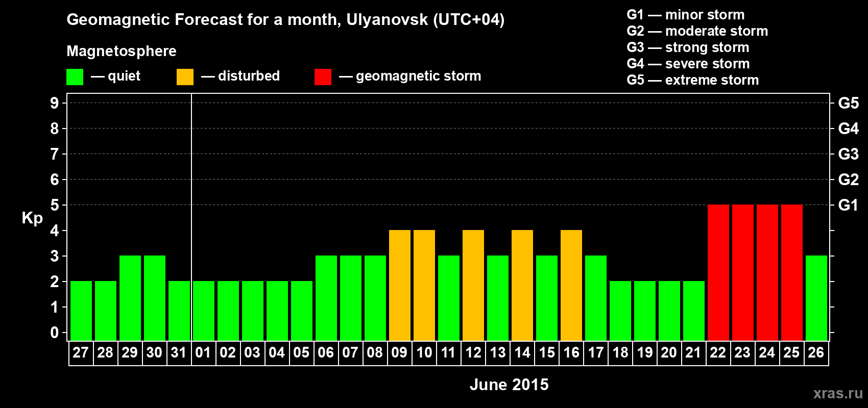Image resolution: width=868 pixels, height=408 pixels.
Task: Click the quiet legend label
Action: pos(124,76)
